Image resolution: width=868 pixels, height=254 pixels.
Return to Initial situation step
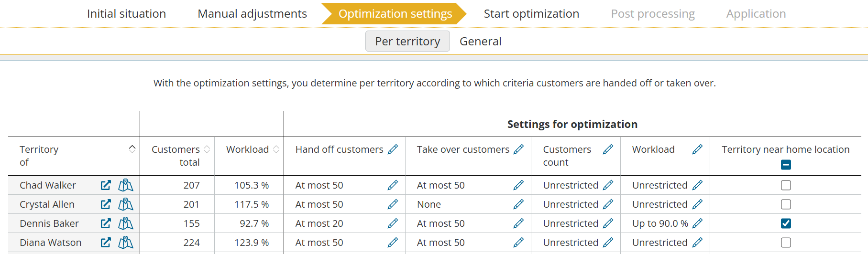pyautogui.click(x=126, y=14)
